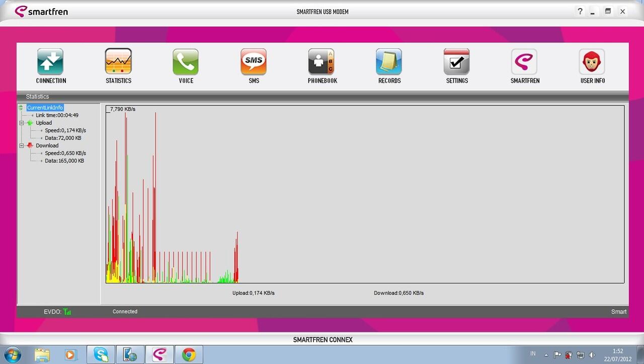Click the EVDO signal strength indicator
Viewport: 644px width, 364px height.
[67, 312]
